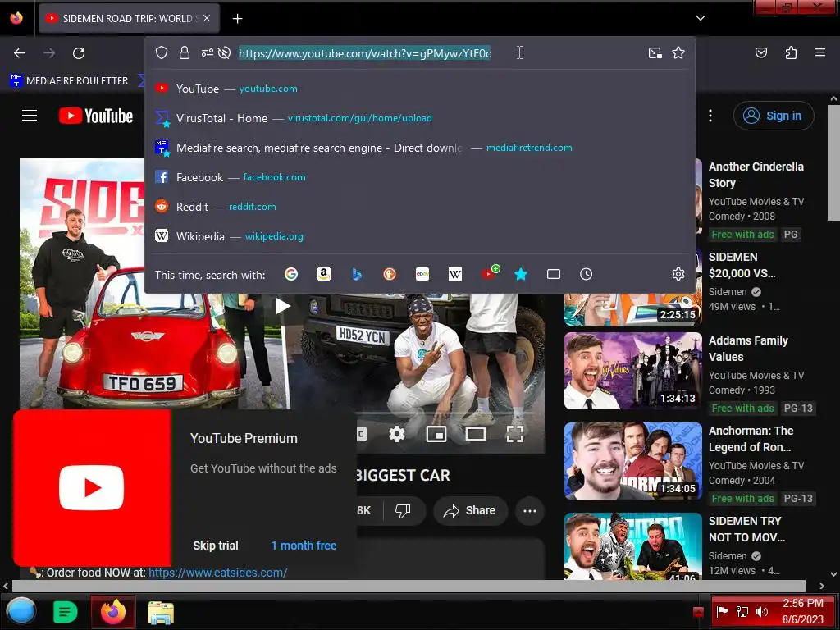Search bookmarks with the star icon
The width and height of the screenshot is (840, 630).
click(x=521, y=274)
